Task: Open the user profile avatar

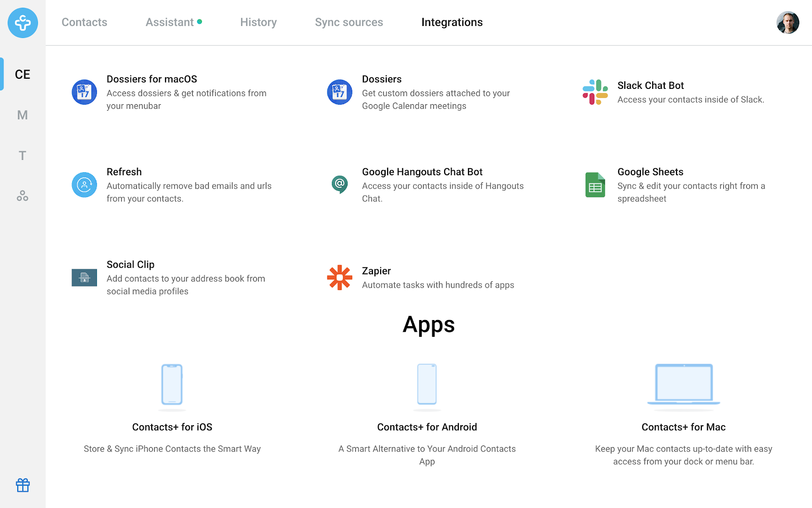Action: click(x=788, y=23)
